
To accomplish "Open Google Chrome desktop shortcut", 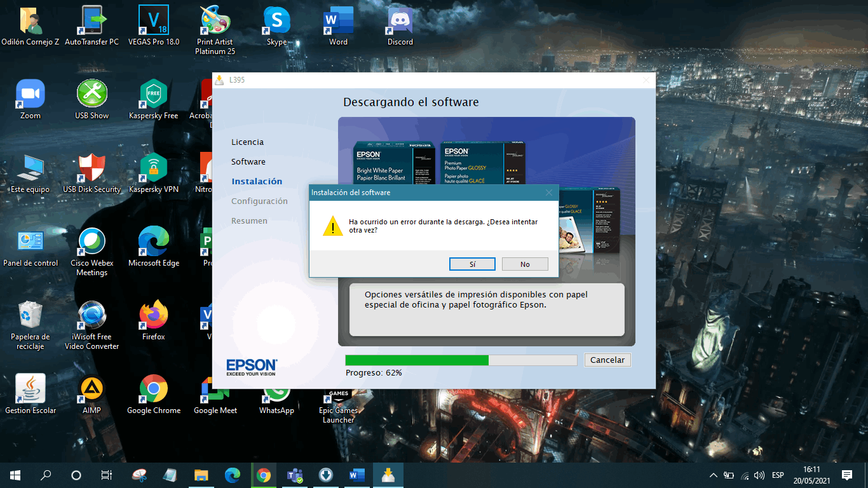I will click(x=154, y=395).
